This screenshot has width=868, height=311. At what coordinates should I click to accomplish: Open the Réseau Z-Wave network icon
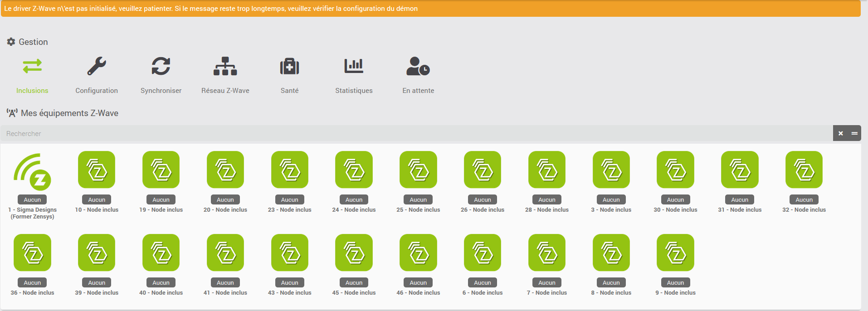click(x=225, y=67)
